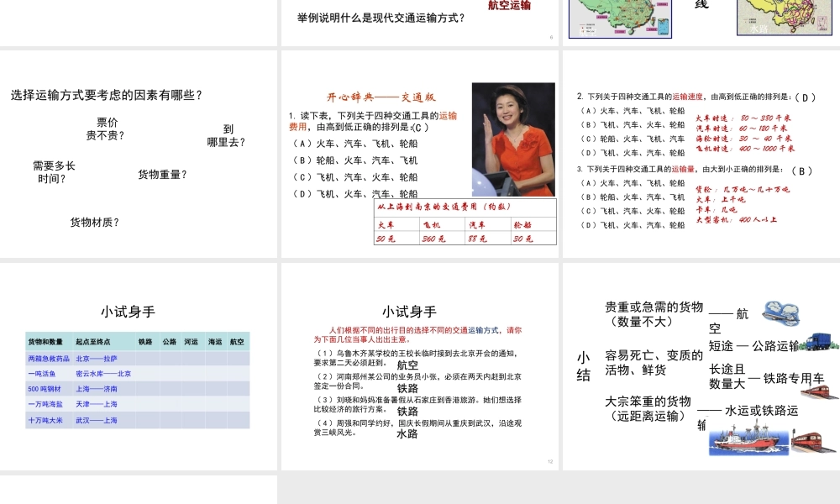The height and width of the screenshot is (504, 840).
Task: Click scenario (3) about 石家庄到香港旅游
Action: click(417, 404)
